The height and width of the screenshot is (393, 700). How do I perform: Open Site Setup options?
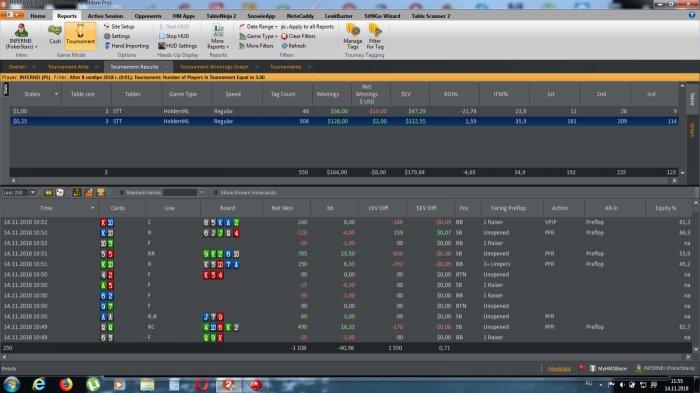[119, 27]
